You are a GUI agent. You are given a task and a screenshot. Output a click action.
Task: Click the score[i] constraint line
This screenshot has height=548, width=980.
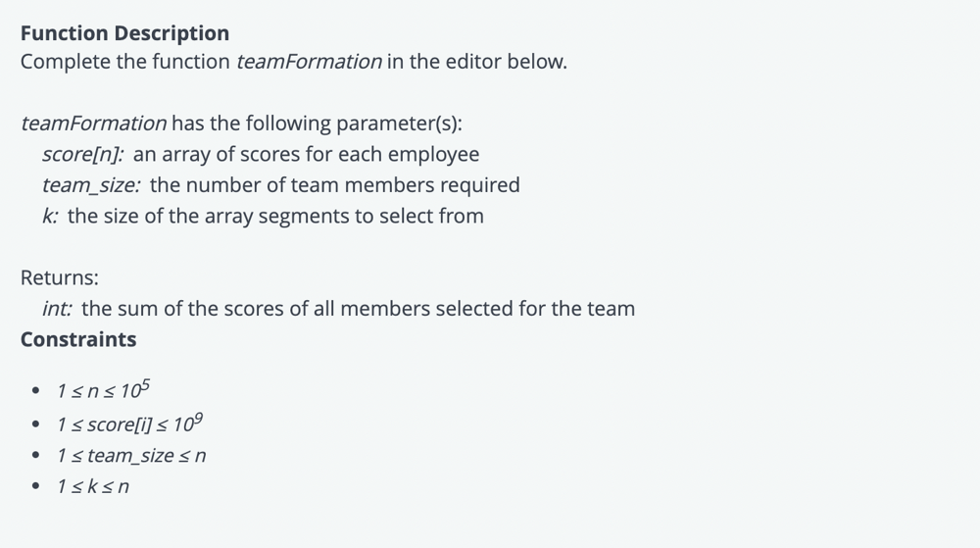tap(129, 423)
